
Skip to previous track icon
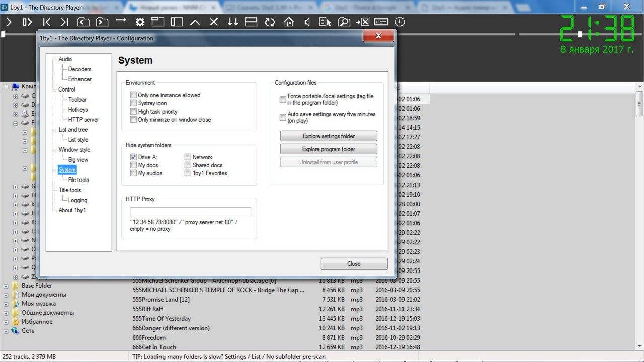tap(46, 22)
